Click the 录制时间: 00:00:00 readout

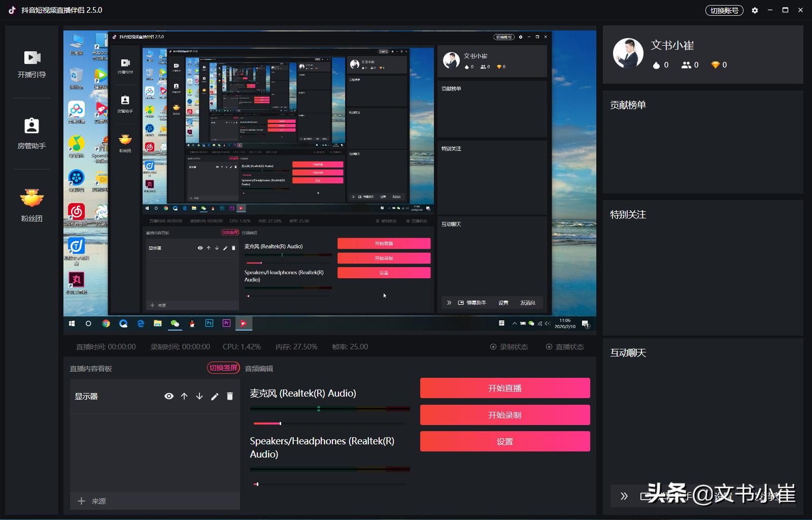tap(180, 347)
